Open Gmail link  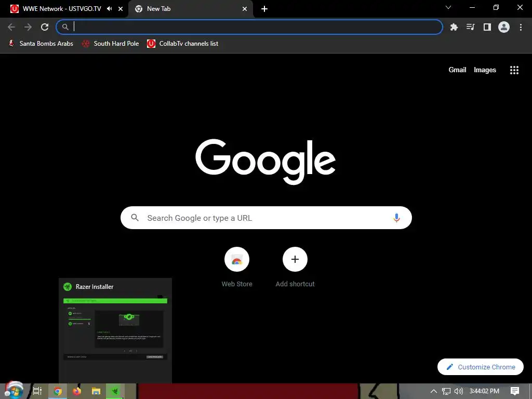click(x=457, y=70)
